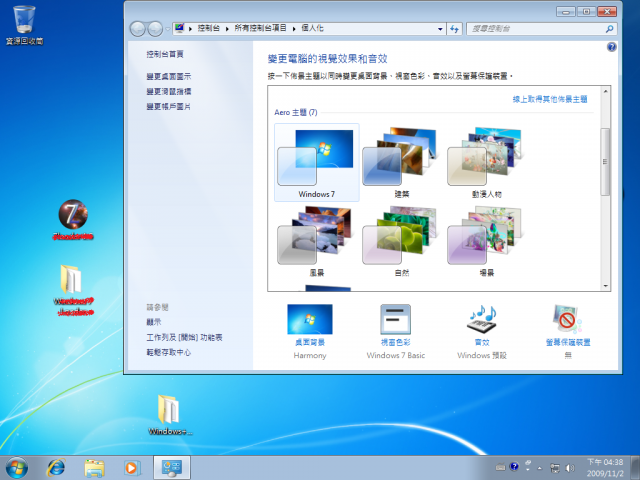Screen dimensions: 640x480
Task: Click the help question mark icon
Action: [611, 47]
